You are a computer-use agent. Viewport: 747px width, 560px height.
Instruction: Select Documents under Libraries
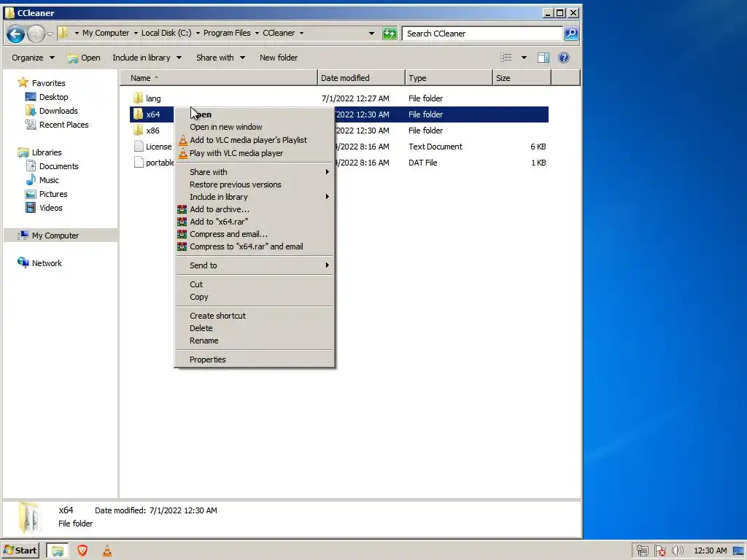pos(58,166)
